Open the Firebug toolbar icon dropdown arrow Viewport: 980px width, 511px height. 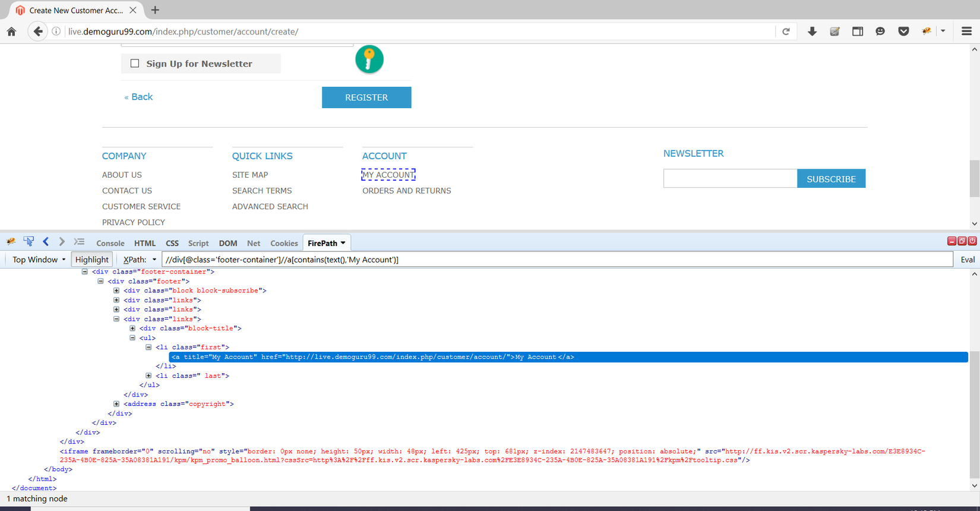943,31
